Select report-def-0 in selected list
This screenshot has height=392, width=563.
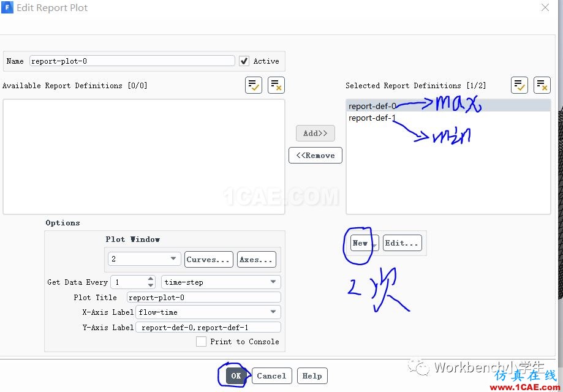click(x=448, y=106)
